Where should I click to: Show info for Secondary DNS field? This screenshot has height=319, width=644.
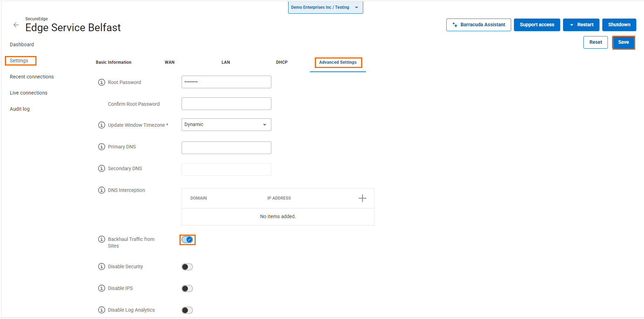[102, 168]
